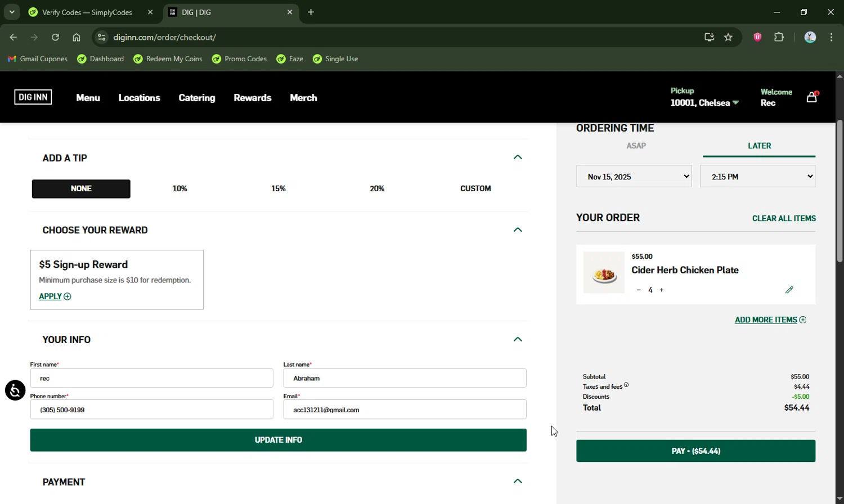Click the install app icon in address bar
The width and height of the screenshot is (844, 504).
(709, 37)
